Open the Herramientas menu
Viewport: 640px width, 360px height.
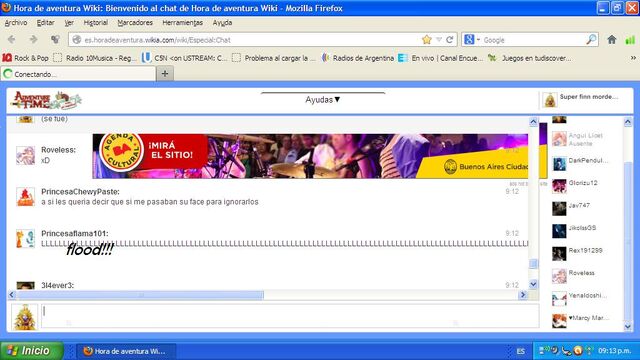[x=182, y=22]
